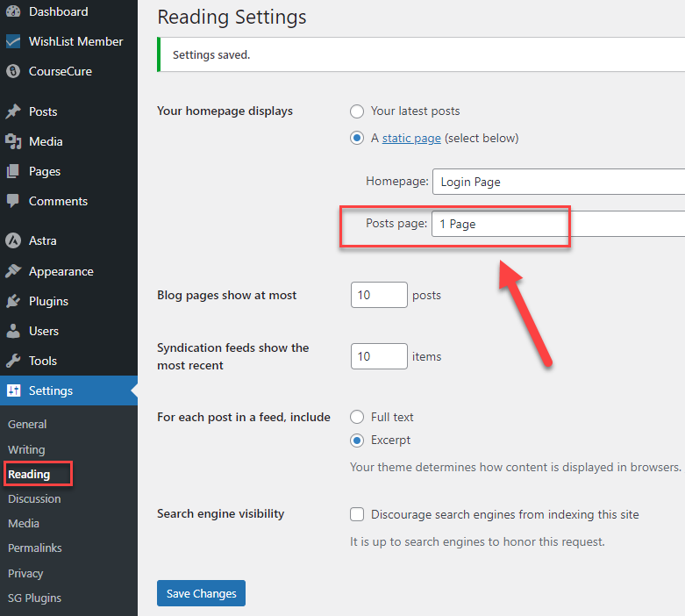Click the Dashboard gauge icon
This screenshot has height=616, width=685.
pyautogui.click(x=13, y=11)
